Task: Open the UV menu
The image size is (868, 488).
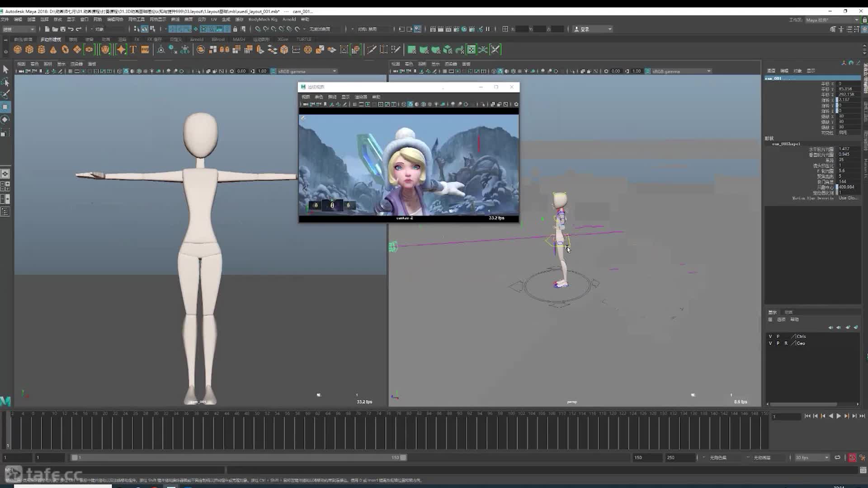Action: [214, 19]
